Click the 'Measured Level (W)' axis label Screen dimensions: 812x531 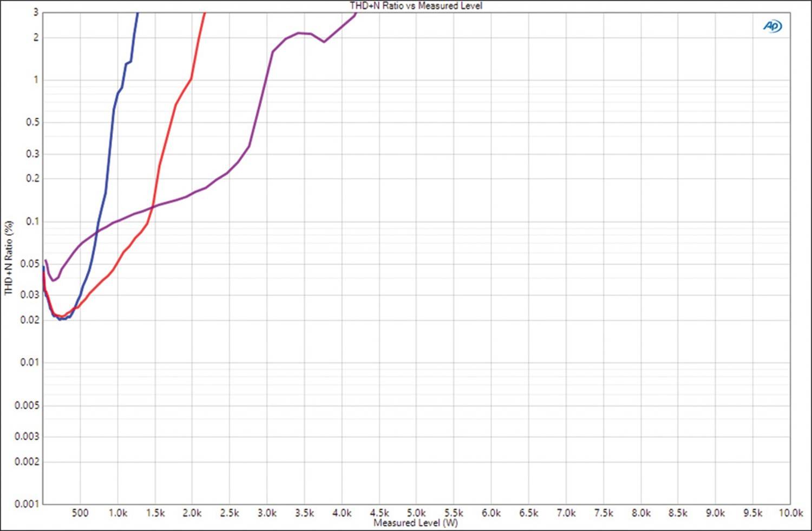pyautogui.click(x=415, y=523)
